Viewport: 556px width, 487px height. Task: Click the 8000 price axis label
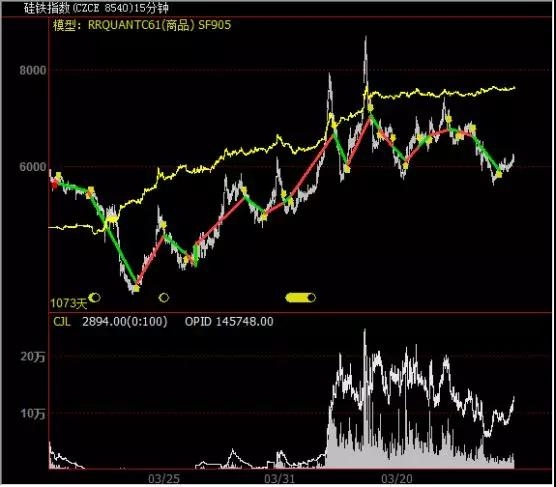(33, 70)
